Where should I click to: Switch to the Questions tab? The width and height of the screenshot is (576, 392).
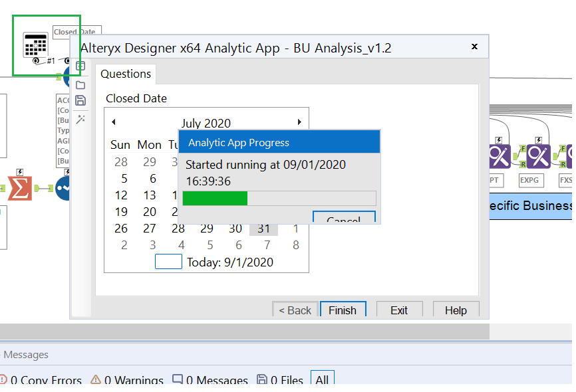(125, 74)
